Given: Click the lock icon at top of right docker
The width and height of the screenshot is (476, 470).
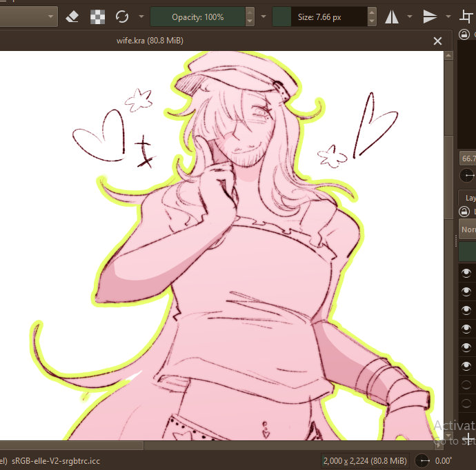Looking at the screenshot, I should click(464, 34).
